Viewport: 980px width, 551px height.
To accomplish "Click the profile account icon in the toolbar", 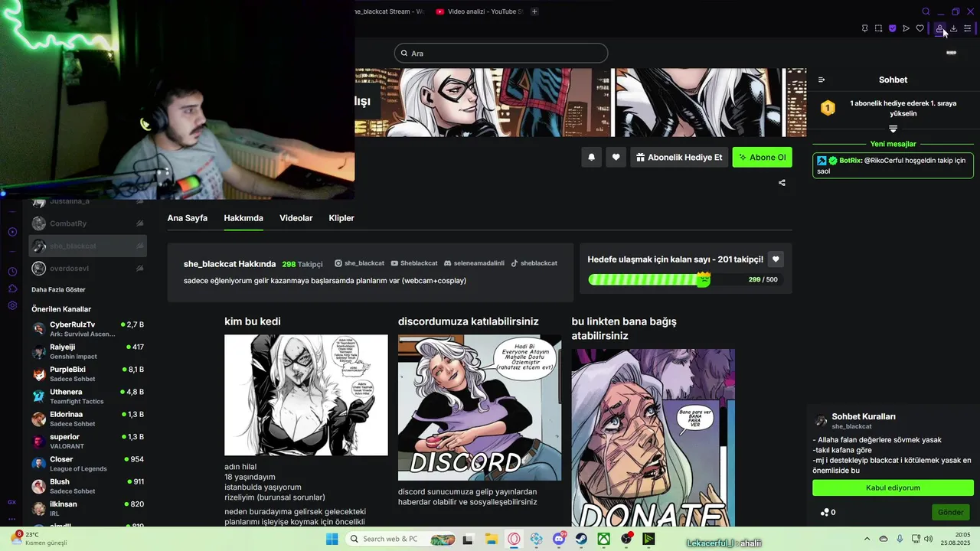I will click(x=939, y=28).
